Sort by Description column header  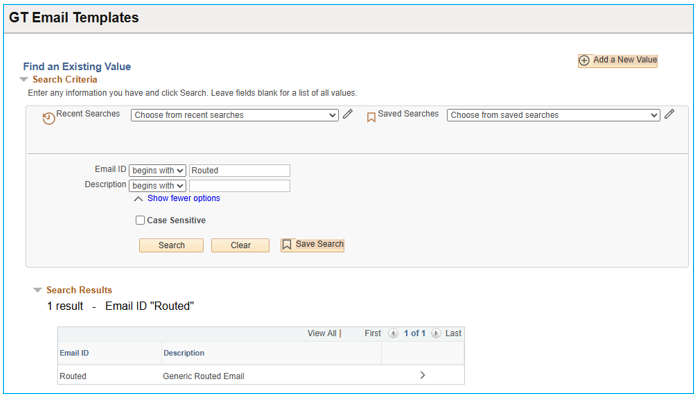[x=184, y=353]
